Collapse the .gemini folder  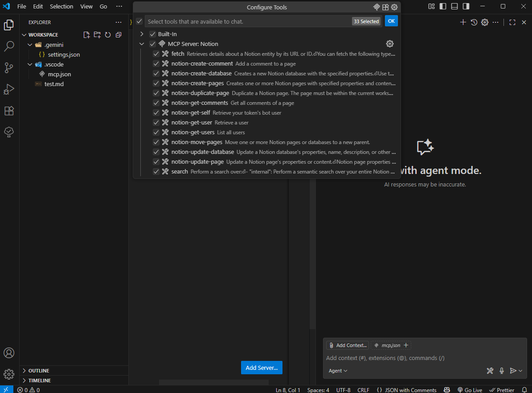click(30, 45)
